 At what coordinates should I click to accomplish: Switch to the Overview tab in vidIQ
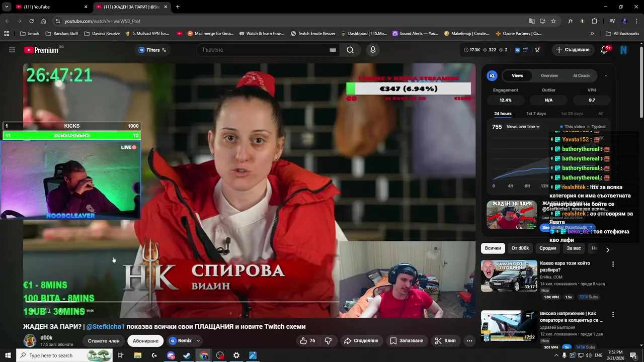click(x=549, y=75)
